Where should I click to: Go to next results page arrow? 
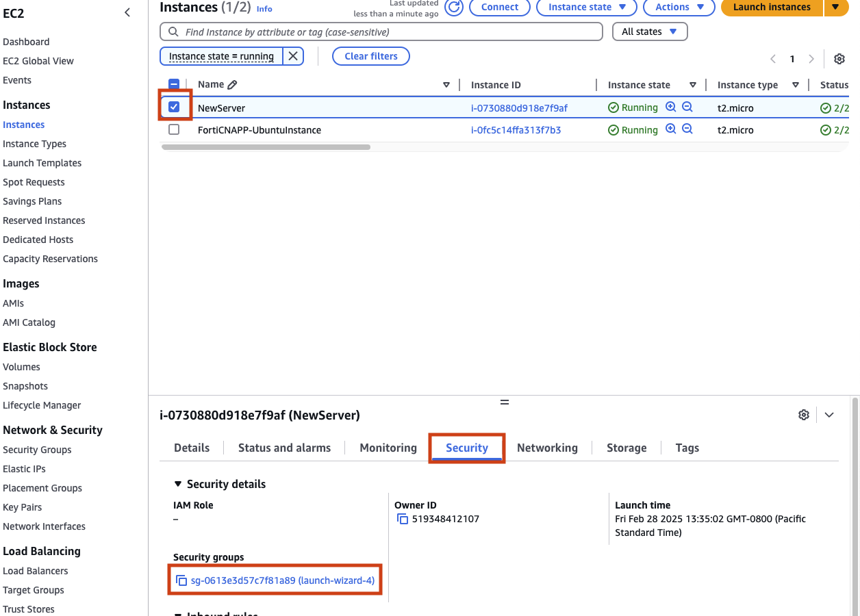click(x=811, y=59)
